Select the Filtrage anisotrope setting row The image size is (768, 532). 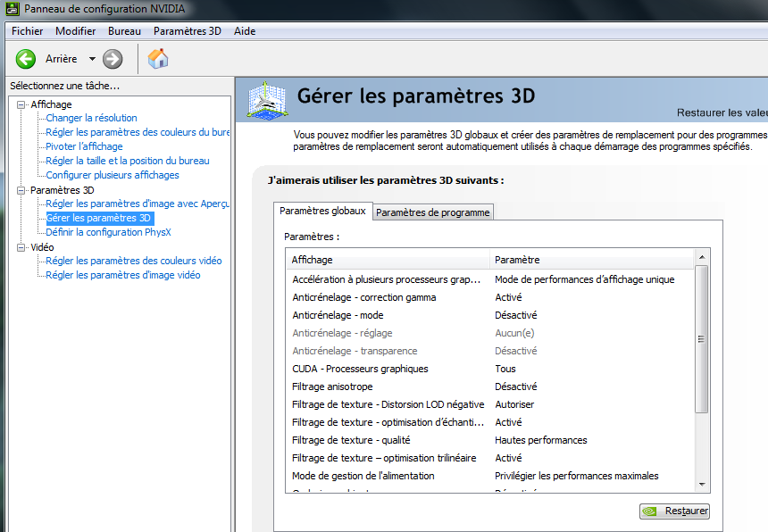click(332, 387)
